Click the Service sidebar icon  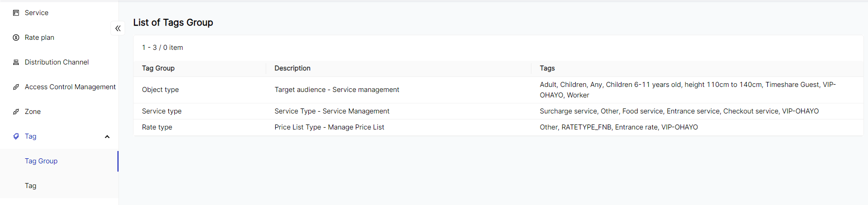coord(16,13)
